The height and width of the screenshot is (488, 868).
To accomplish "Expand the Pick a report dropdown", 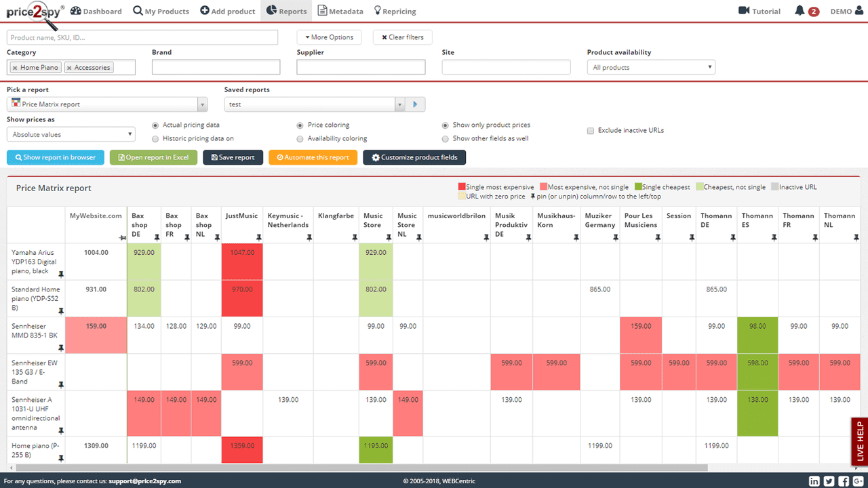I will click(106, 104).
